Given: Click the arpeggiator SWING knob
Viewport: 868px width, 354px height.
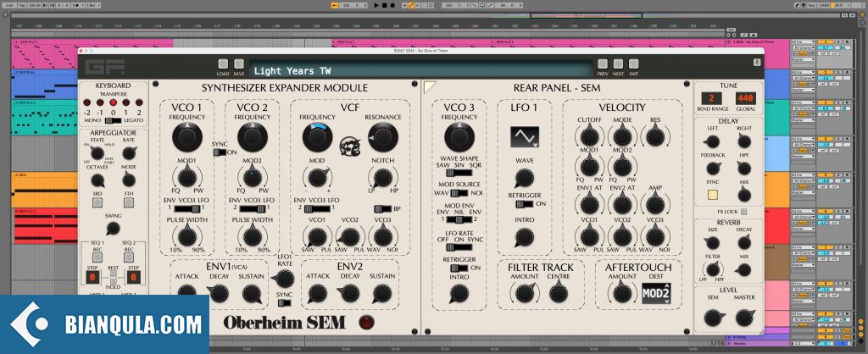Looking at the screenshot, I should pyautogui.click(x=113, y=228).
